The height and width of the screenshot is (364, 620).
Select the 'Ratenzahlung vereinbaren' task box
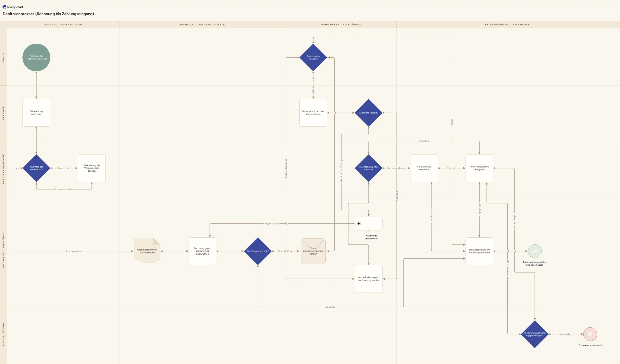point(424,168)
